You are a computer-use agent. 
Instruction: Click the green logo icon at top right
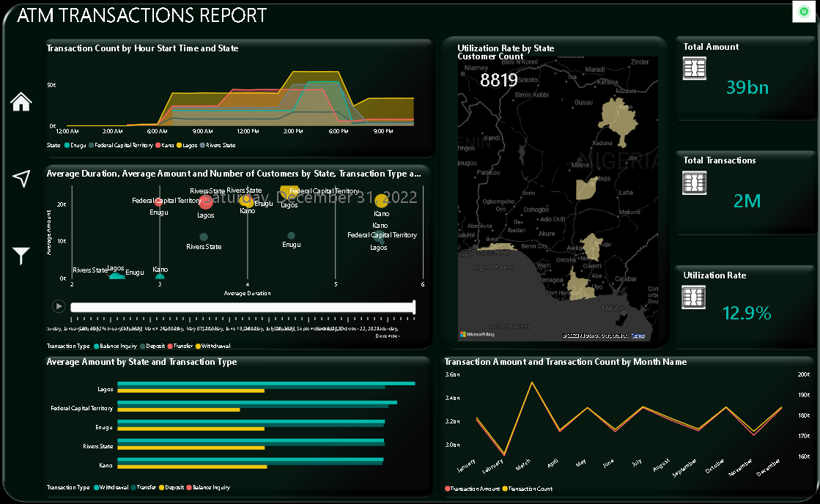[x=802, y=12]
